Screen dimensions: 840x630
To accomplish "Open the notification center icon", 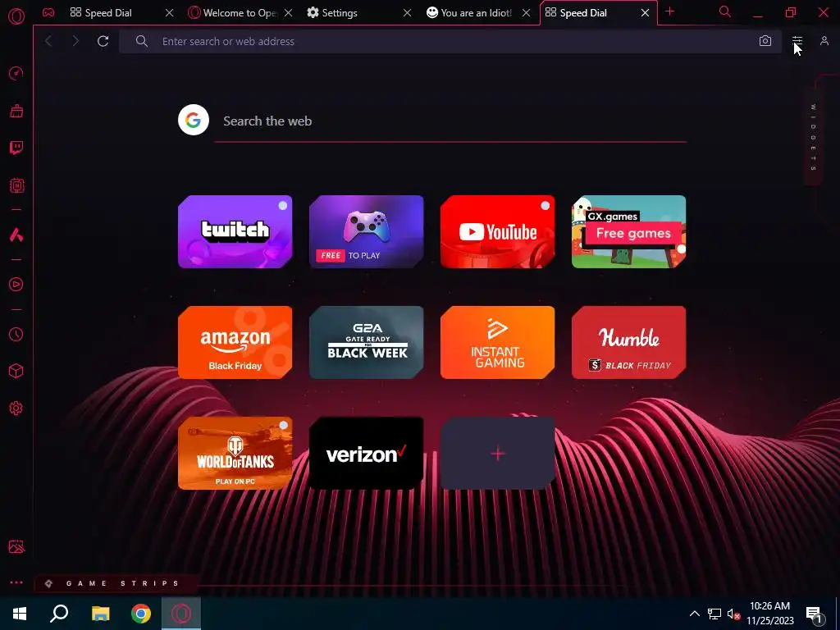I will pos(815,614).
